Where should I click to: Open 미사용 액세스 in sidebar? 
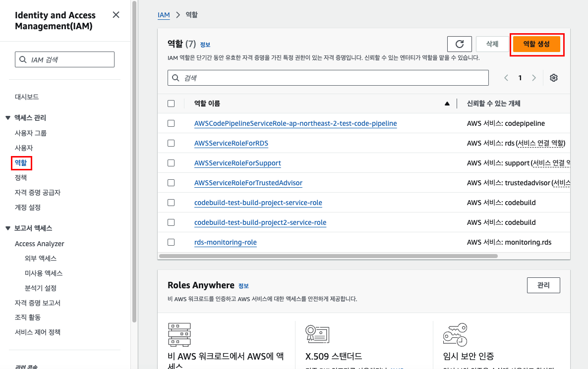pyautogui.click(x=44, y=273)
